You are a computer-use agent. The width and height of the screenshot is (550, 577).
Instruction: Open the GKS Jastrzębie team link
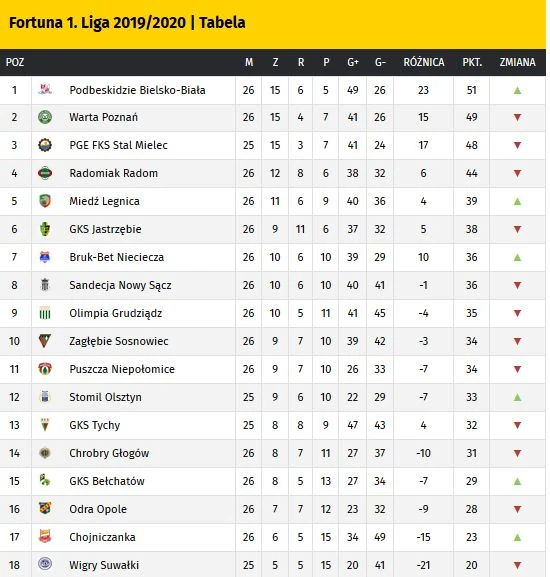tap(105, 229)
